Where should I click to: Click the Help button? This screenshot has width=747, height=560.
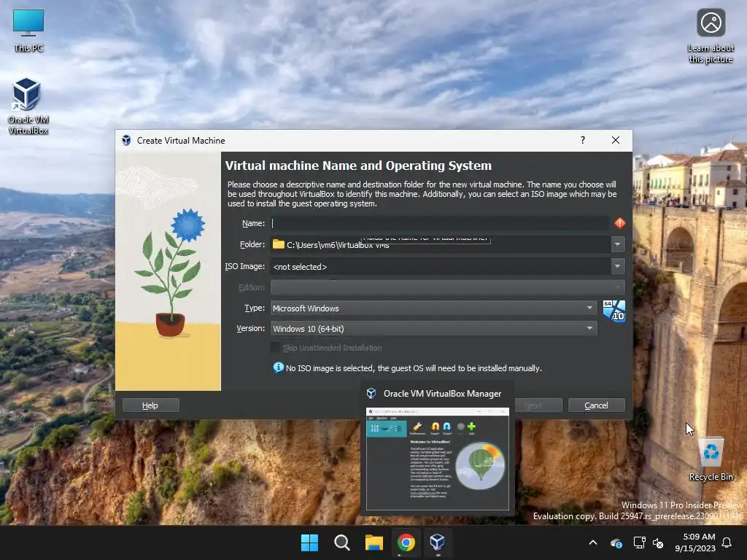[150, 405]
